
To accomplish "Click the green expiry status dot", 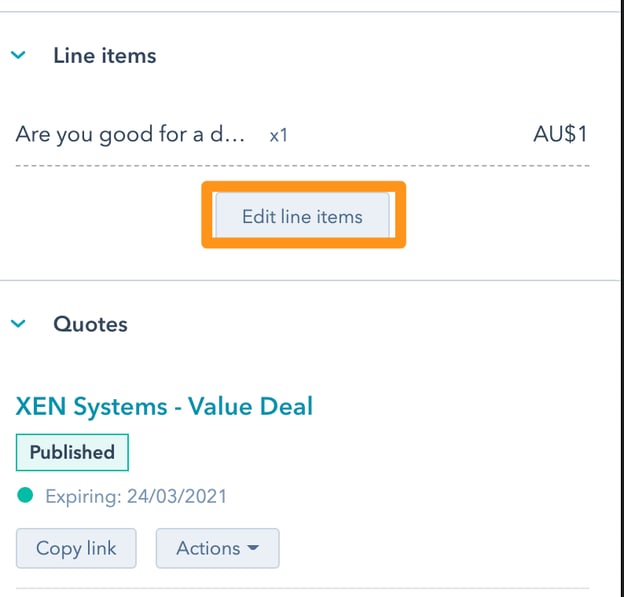I will [25, 495].
